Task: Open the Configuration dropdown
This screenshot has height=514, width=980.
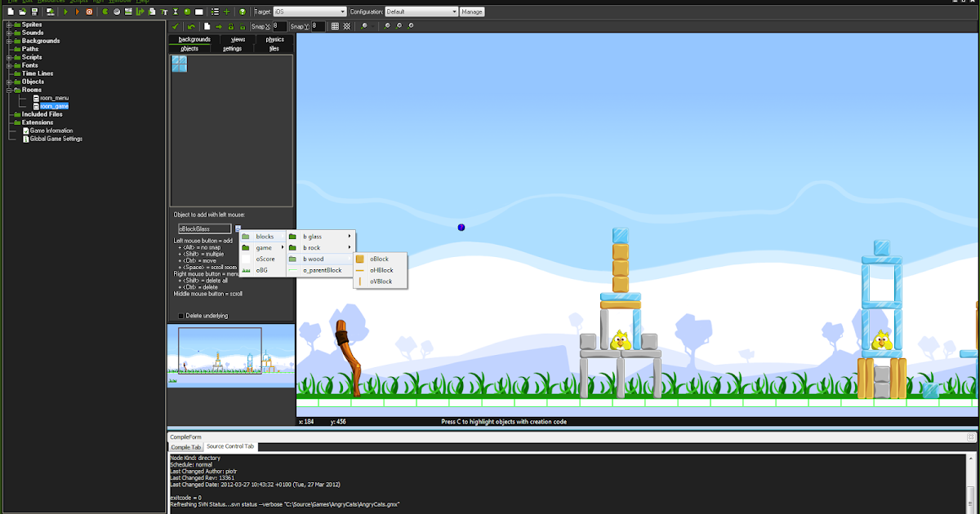Action: pyautogui.click(x=421, y=12)
